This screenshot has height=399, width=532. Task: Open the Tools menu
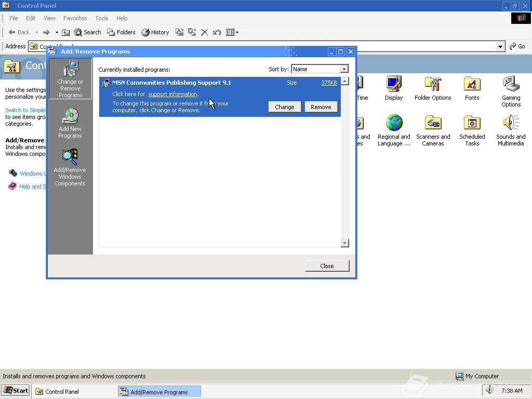pyautogui.click(x=101, y=18)
